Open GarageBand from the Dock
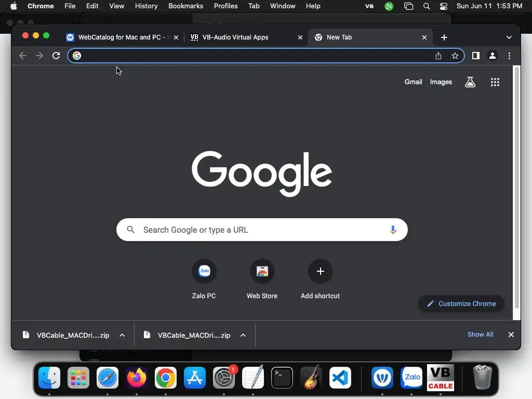 click(x=311, y=378)
